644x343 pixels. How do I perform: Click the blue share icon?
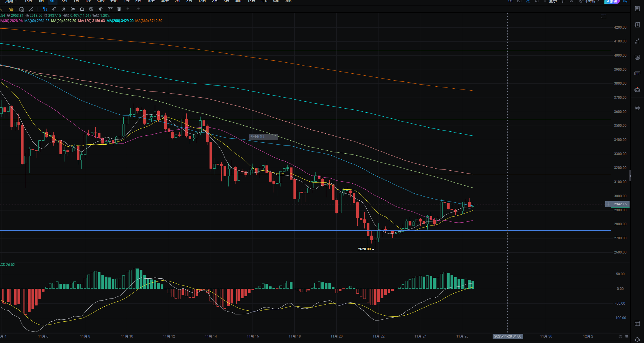625,1
